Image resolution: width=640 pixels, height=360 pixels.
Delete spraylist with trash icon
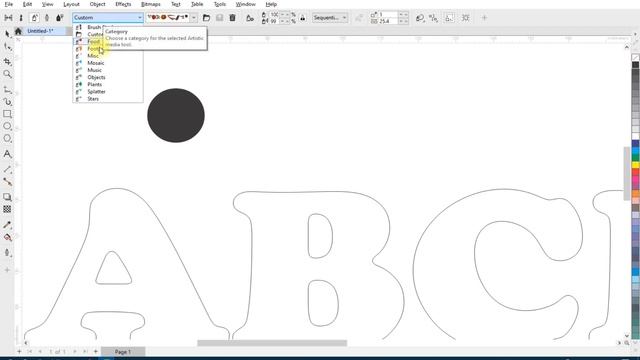232,18
